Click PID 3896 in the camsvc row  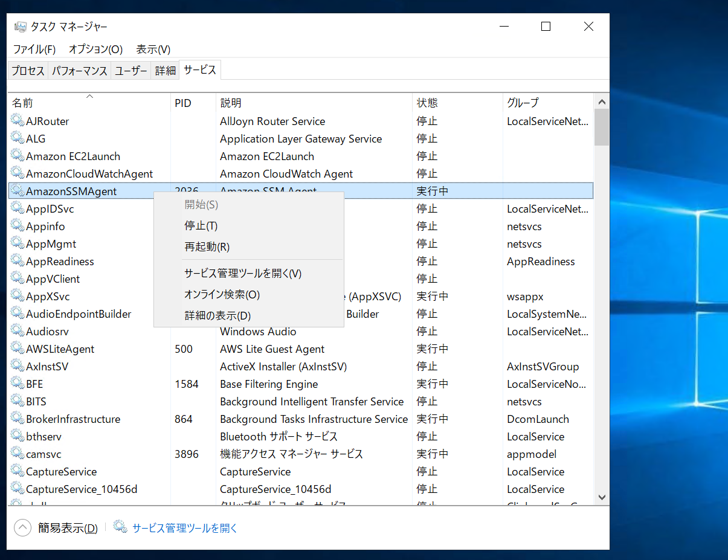[187, 454]
